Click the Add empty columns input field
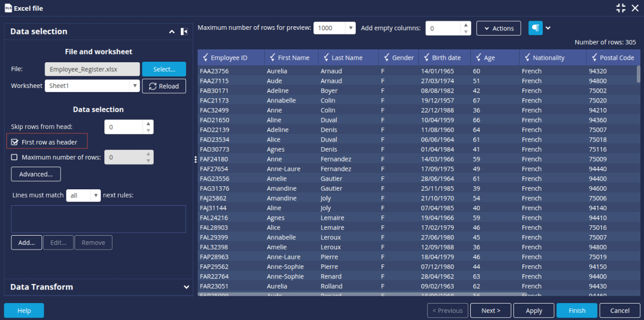This screenshot has width=644, height=320. click(443, 28)
